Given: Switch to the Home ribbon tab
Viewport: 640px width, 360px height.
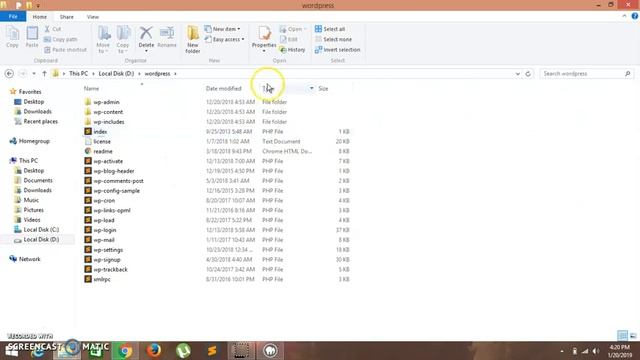Looking at the screenshot, I should [40, 17].
